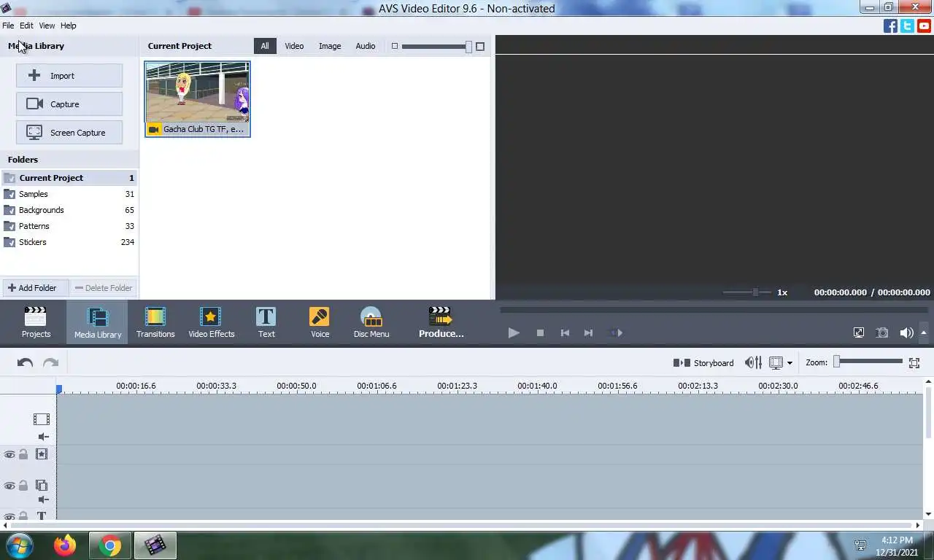Screen dimensions: 934x560
Task: Open the Text panel in toolbar
Action: 266,322
